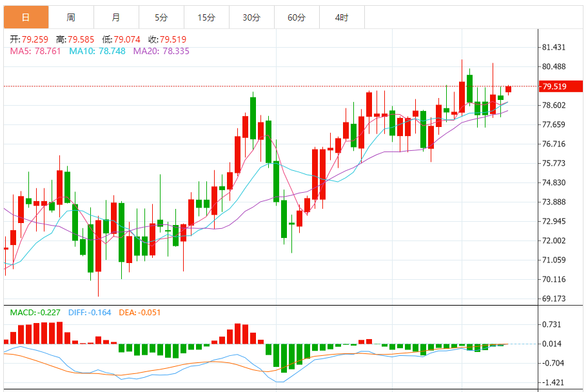Click the latest red candlestick at far right
588x392 pixels.
[509, 89]
